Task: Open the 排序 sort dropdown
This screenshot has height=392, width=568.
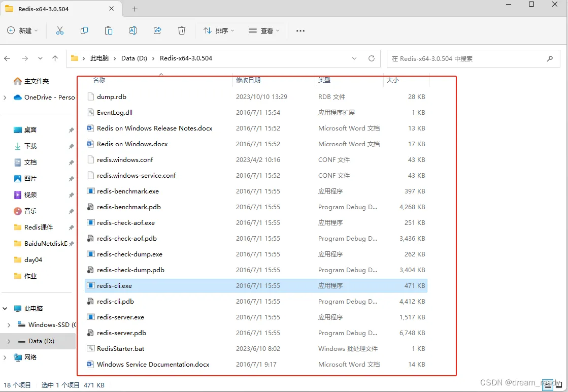Action: 218,31
